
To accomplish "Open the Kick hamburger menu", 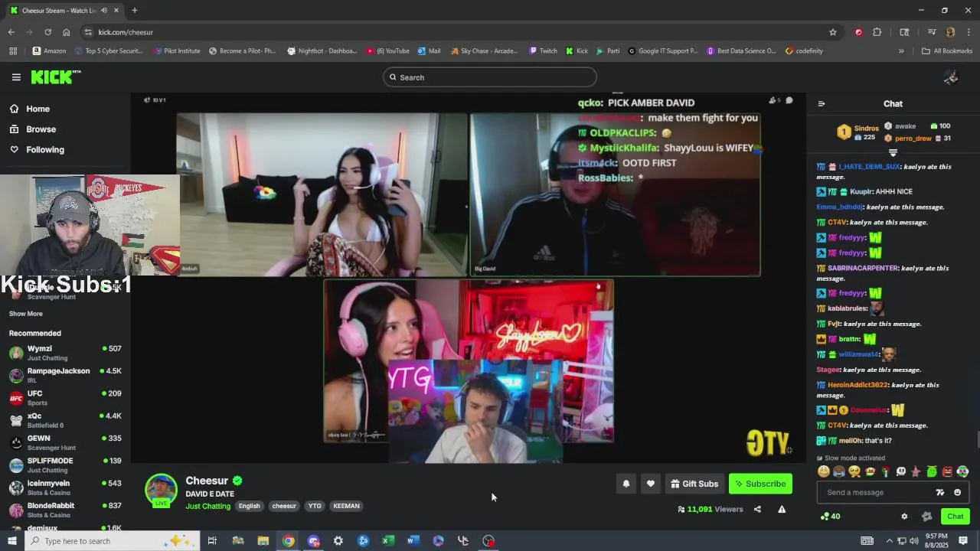I will (16, 77).
